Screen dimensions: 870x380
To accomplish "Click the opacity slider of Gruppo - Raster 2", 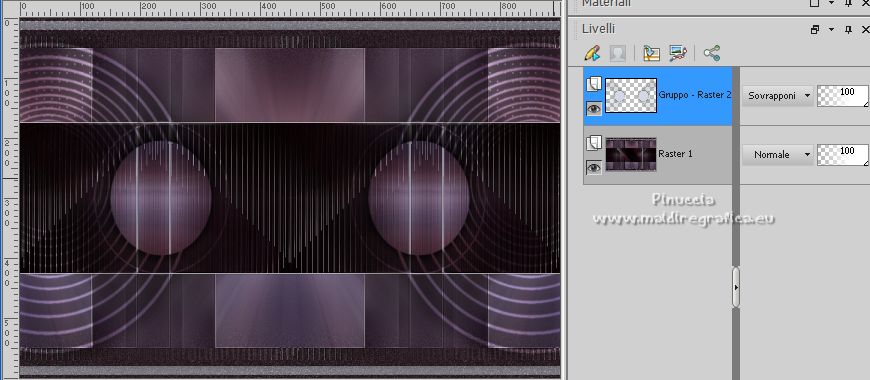I will 842,96.
